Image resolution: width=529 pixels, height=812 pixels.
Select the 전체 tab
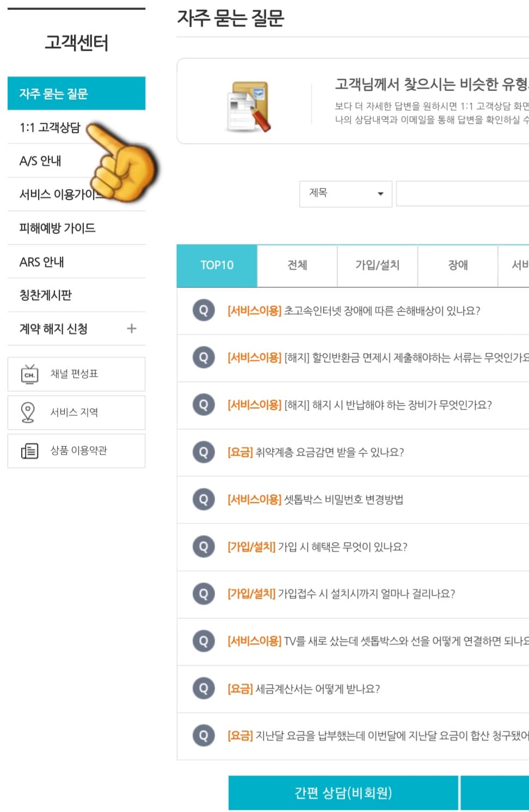[297, 265]
